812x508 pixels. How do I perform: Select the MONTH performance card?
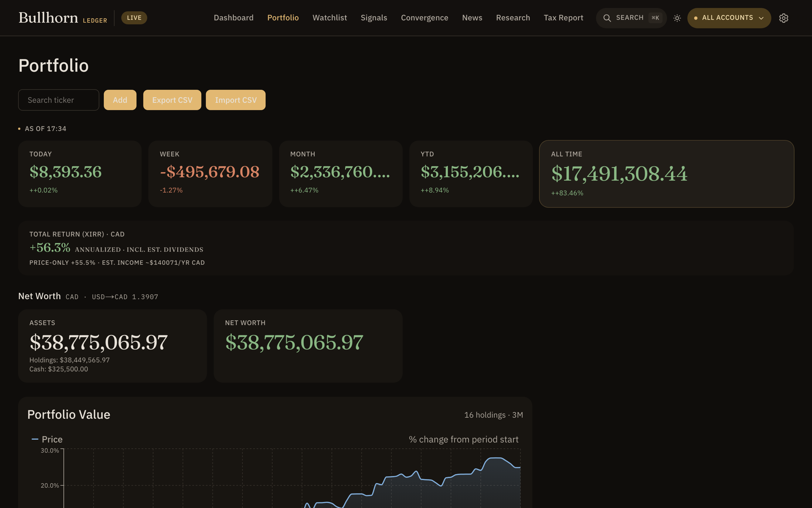pos(341,174)
